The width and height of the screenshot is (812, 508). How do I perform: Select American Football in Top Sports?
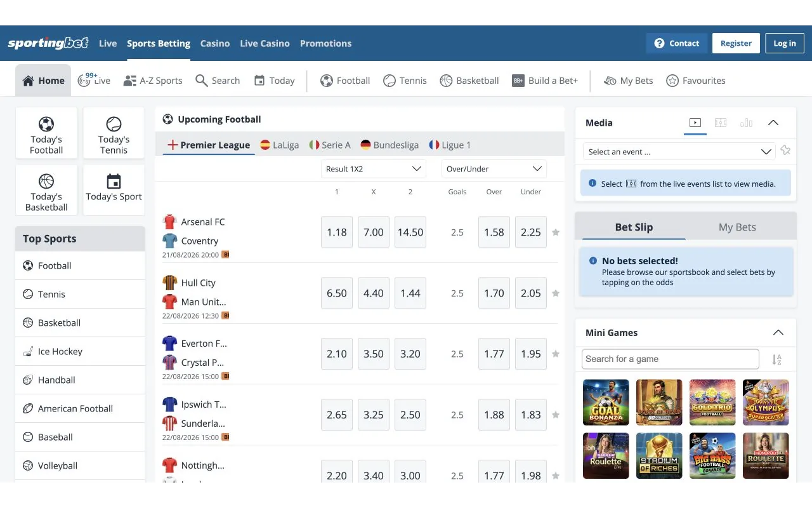pyautogui.click(x=80, y=408)
